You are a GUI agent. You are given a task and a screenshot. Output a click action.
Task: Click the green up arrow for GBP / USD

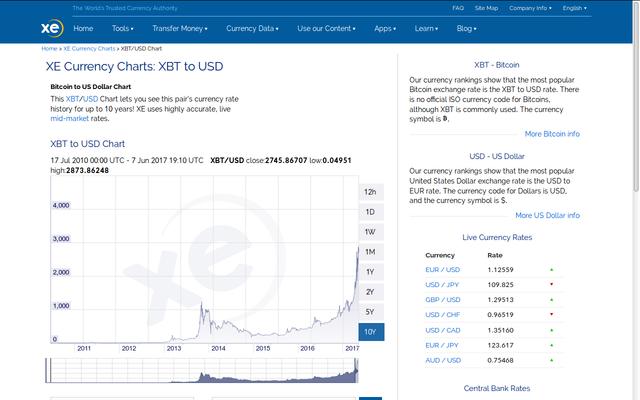point(551,300)
